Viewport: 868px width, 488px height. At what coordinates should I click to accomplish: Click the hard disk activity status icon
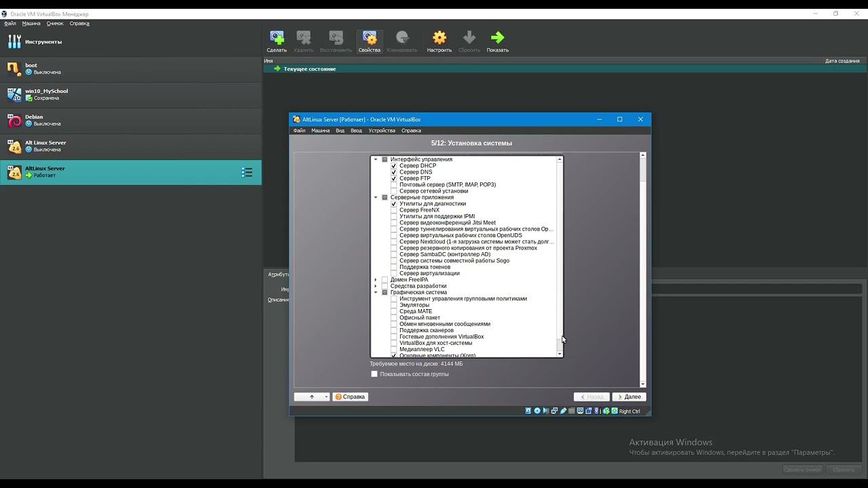click(528, 411)
